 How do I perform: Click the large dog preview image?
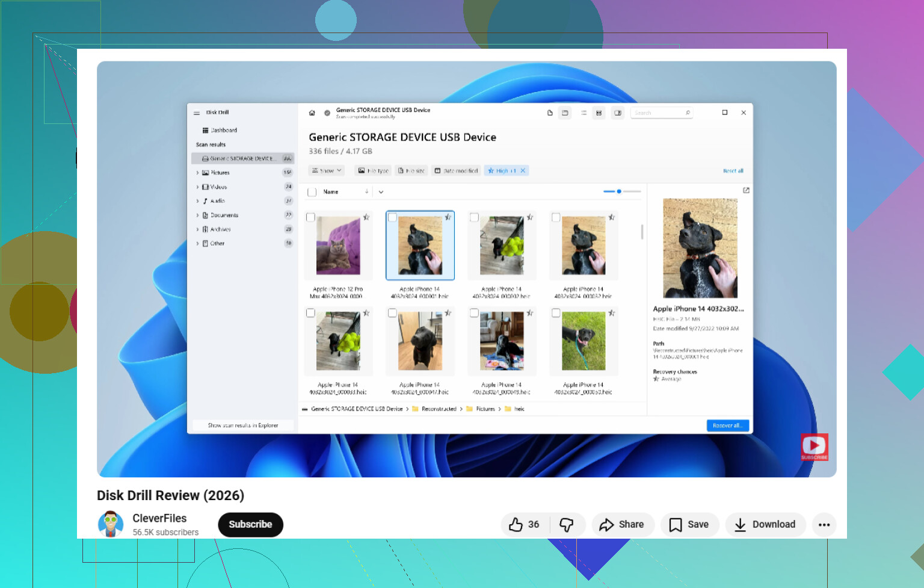point(700,248)
